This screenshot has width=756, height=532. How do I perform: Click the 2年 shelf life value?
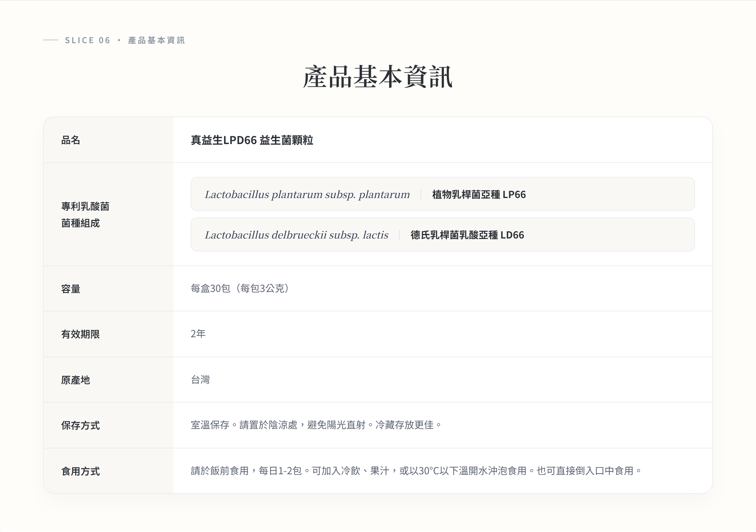coord(198,334)
